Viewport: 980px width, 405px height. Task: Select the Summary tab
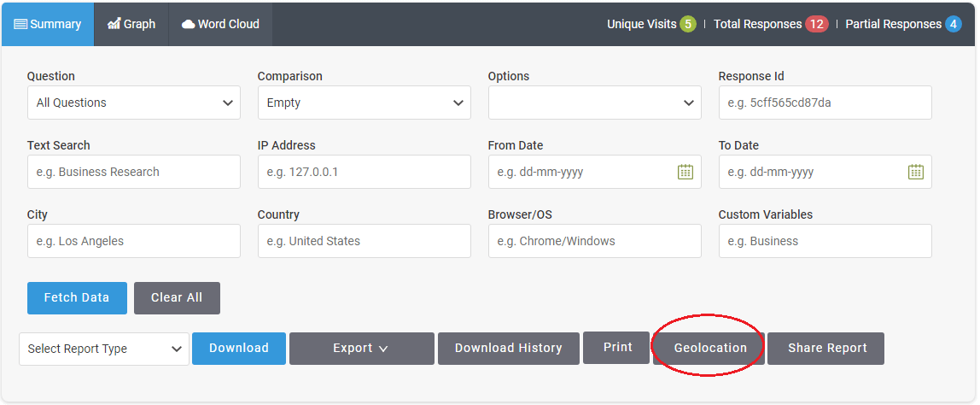[x=48, y=25]
